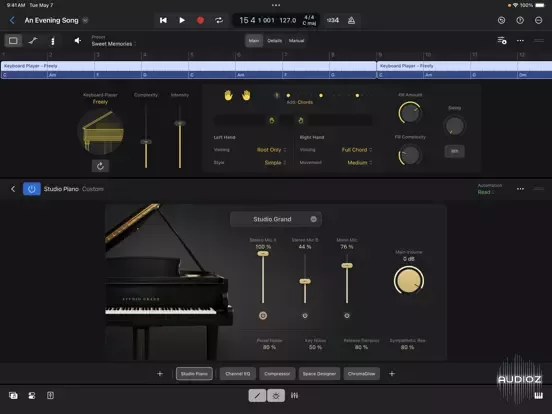Image resolution: width=552 pixels, height=414 pixels.
Task: Open the top-right More circle menu
Action: click(539, 20)
